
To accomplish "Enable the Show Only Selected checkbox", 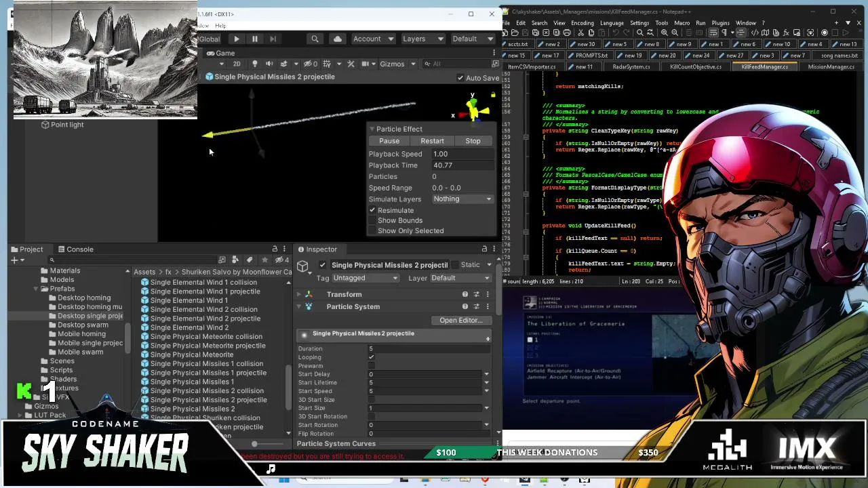I will point(372,230).
